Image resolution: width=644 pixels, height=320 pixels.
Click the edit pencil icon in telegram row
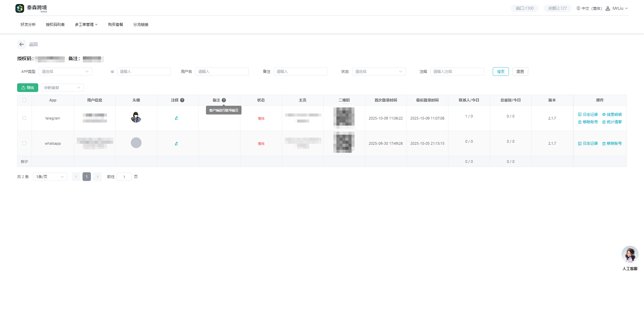[176, 118]
